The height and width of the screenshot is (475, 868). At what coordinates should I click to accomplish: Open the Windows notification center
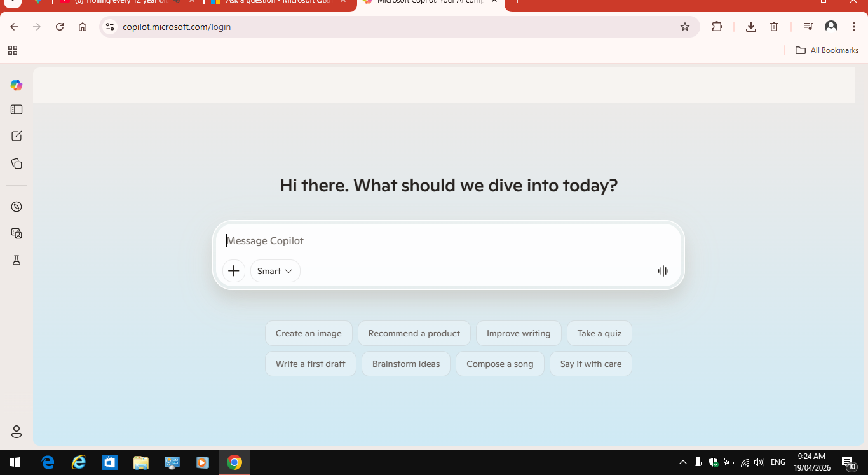pyautogui.click(x=848, y=462)
